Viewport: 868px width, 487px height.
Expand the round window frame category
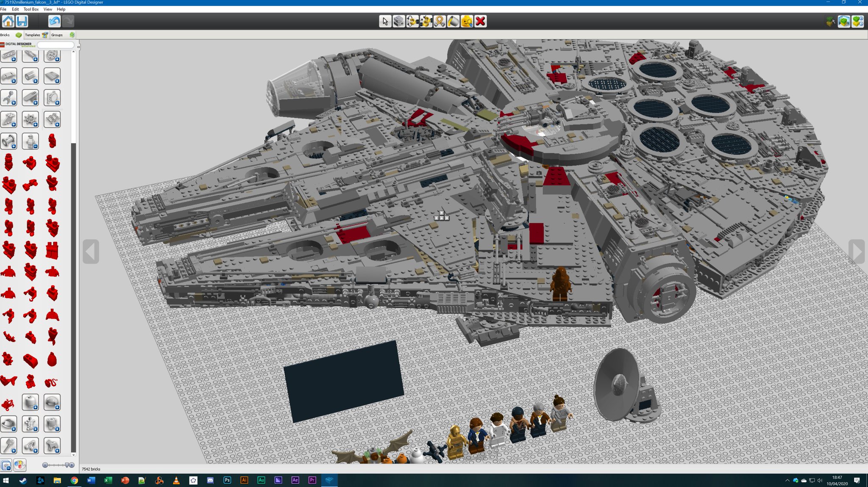pos(52,98)
